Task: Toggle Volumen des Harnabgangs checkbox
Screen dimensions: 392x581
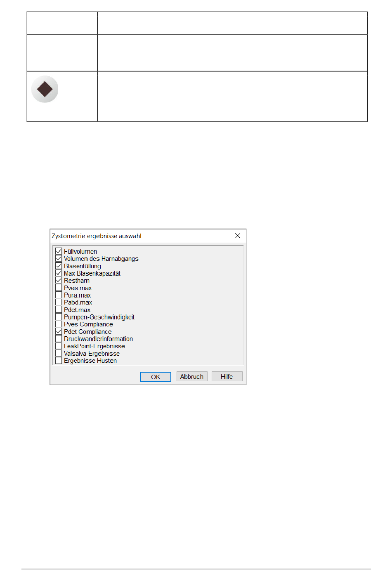Action: coord(59,259)
